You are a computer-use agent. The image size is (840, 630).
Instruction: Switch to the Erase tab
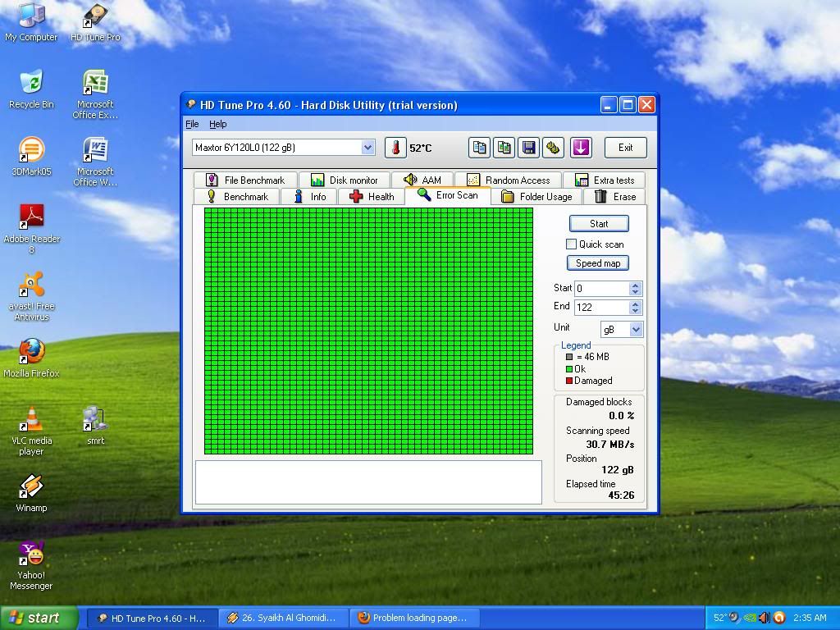[x=614, y=197]
